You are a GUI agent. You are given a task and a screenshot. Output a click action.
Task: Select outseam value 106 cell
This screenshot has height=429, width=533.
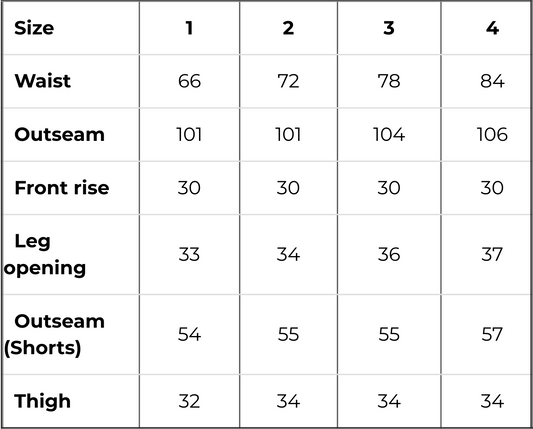point(487,135)
